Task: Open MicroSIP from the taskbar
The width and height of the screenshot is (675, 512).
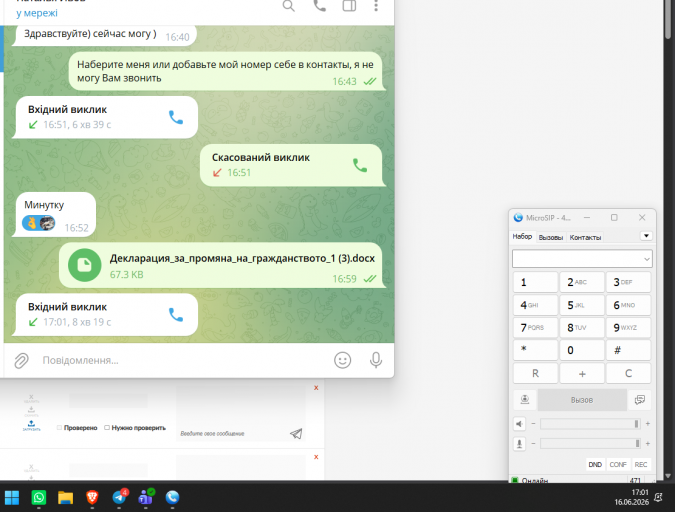Action: tap(172, 497)
